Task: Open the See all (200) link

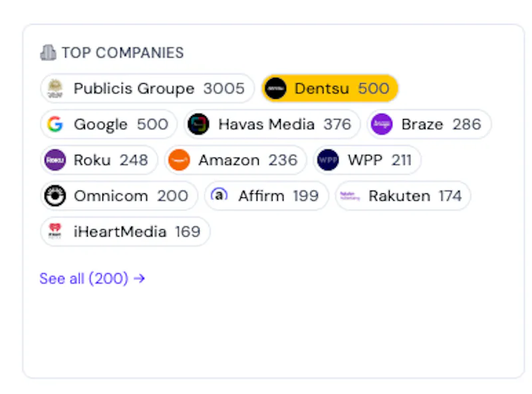Action: pos(92,278)
